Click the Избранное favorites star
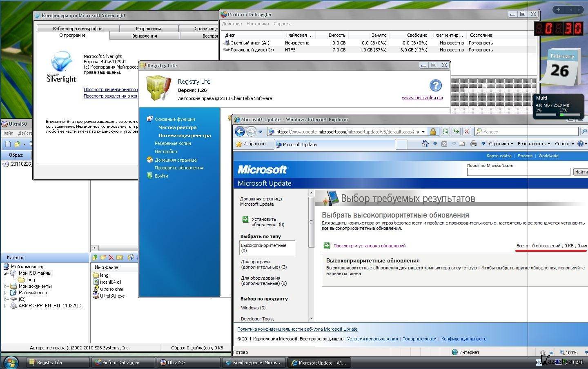 pos(239,144)
